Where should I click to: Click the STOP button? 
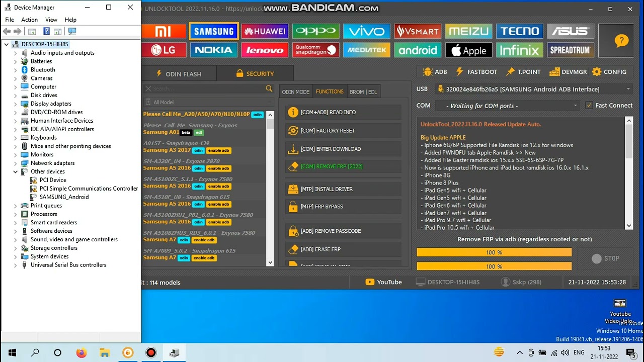606,258
